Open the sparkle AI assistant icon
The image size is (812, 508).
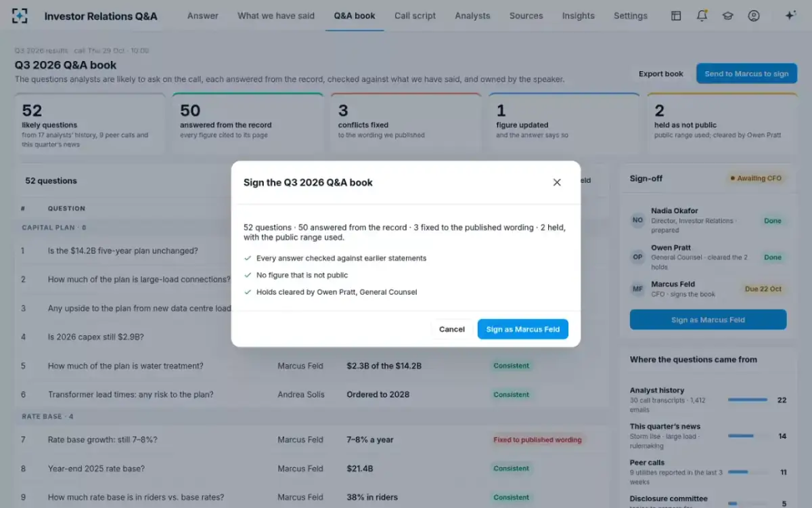[790, 16]
